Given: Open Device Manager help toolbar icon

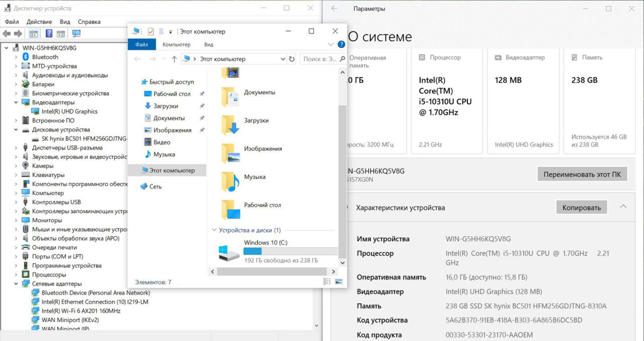Looking at the screenshot, I should (49, 34).
